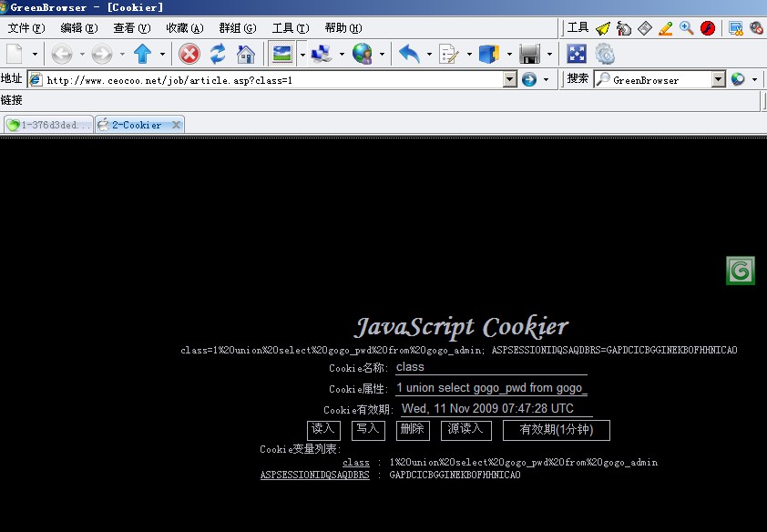
Task: Click the 源读入 button
Action: click(465, 430)
